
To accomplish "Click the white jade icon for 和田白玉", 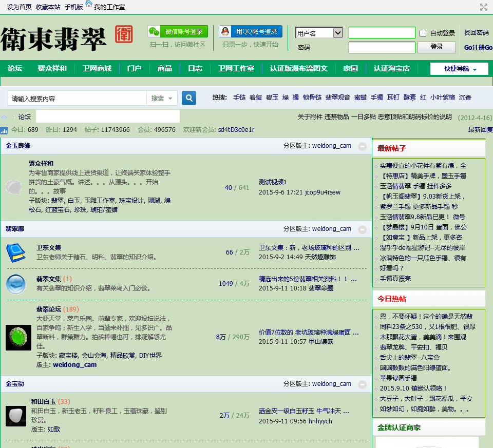I will tap(15, 416).
